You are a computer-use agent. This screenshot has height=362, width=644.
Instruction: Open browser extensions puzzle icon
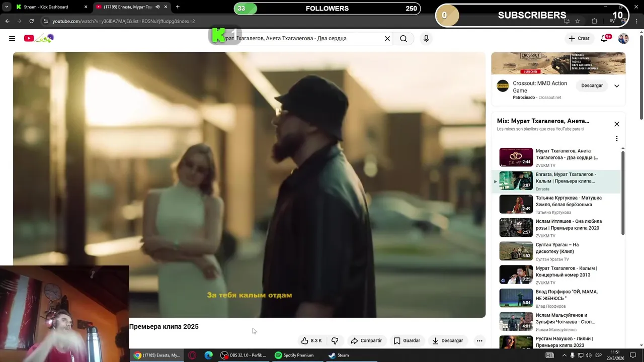(595, 21)
